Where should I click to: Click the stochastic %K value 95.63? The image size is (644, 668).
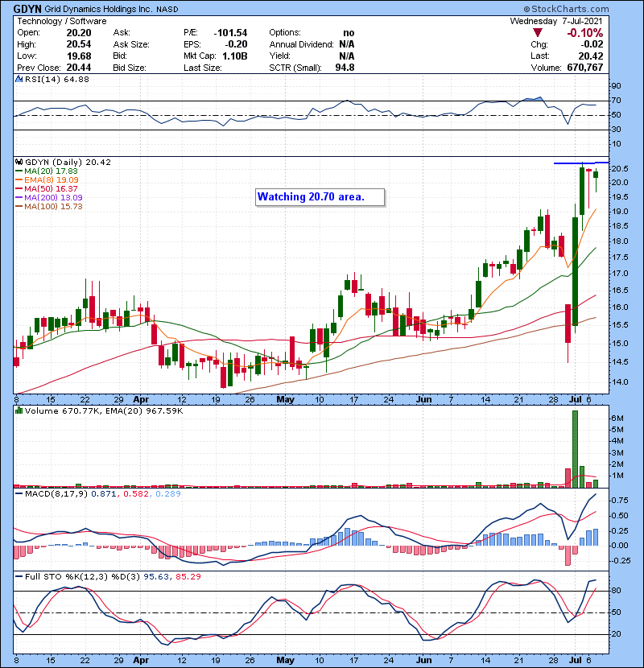pos(156,577)
